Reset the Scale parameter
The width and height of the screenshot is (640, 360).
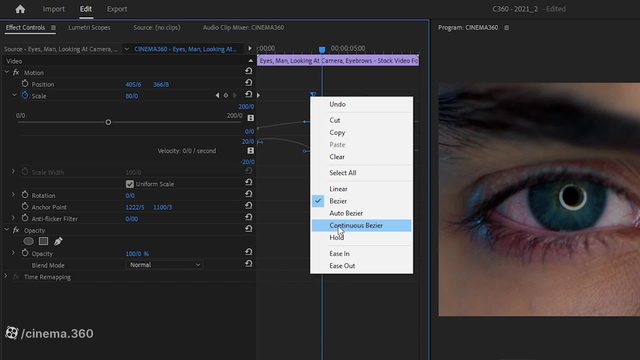[x=249, y=94]
